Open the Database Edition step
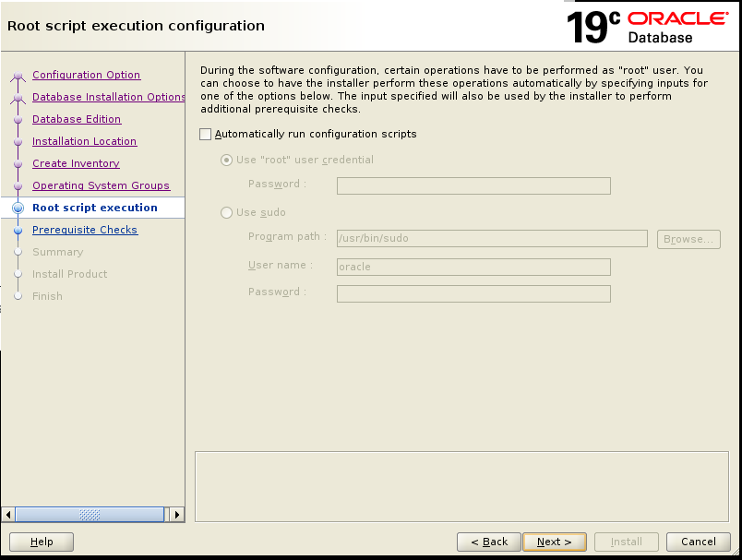This screenshot has height=560, width=742. (76, 119)
